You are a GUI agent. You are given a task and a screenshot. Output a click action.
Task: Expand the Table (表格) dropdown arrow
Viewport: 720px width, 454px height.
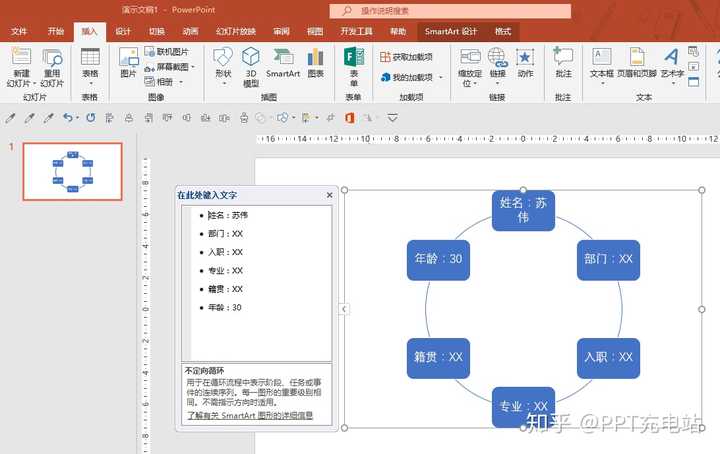(90, 83)
